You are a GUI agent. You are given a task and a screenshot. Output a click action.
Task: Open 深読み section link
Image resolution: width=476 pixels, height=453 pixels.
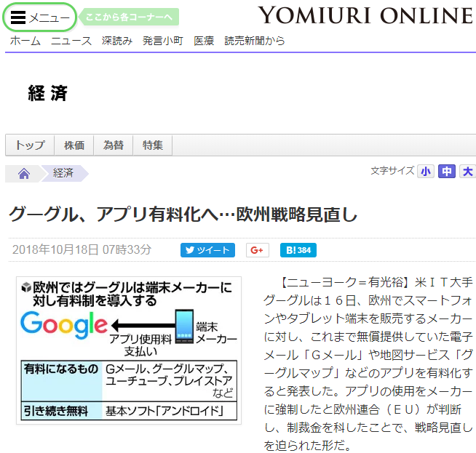click(117, 41)
